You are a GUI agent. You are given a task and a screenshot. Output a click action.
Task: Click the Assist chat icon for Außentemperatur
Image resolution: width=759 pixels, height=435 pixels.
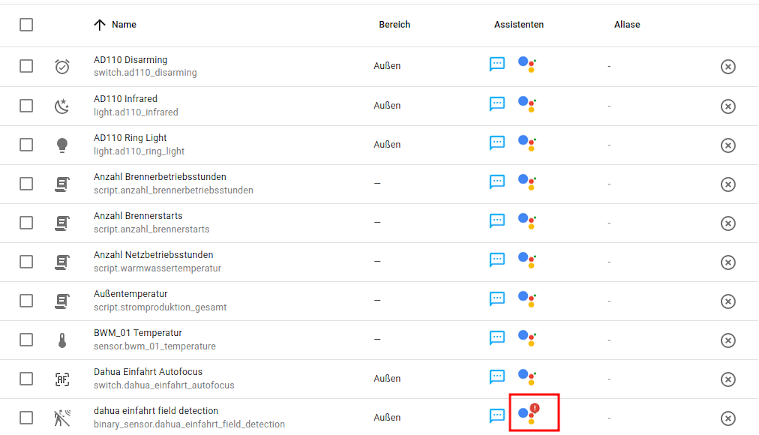[497, 299]
